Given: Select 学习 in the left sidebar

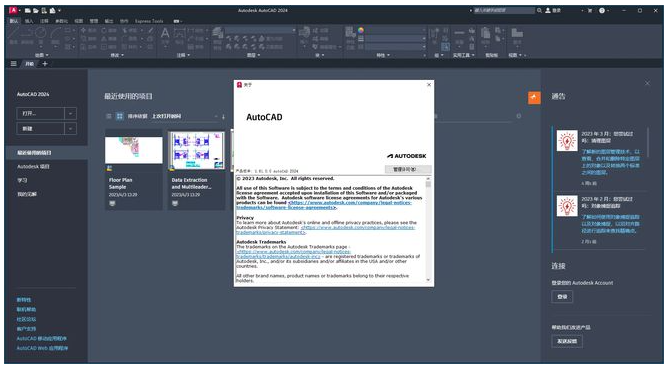Looking at the screenshot, I should (22, 180).
